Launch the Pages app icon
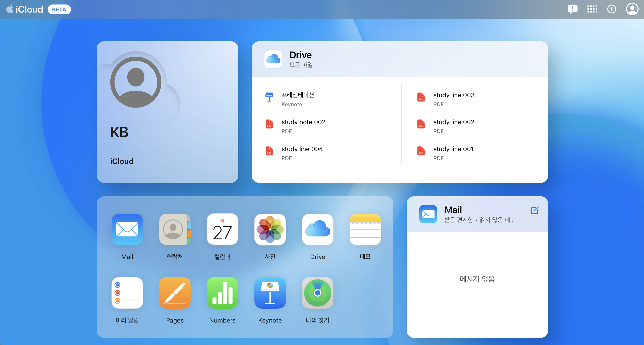 click(x=174, y=293)
